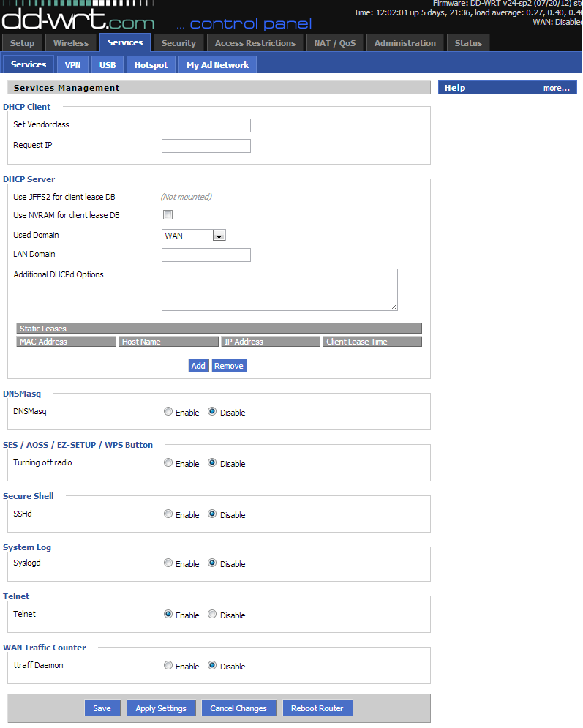Add a static lease entry

click(x=198, y=366)
